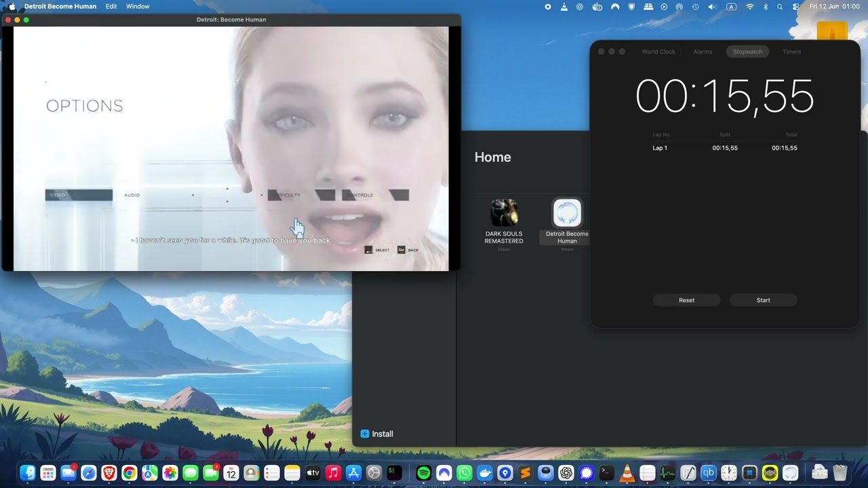Screen dimensions: 868x488
Task: Launch Sublime Text from the Dock
Action: [x=526, y=473]
